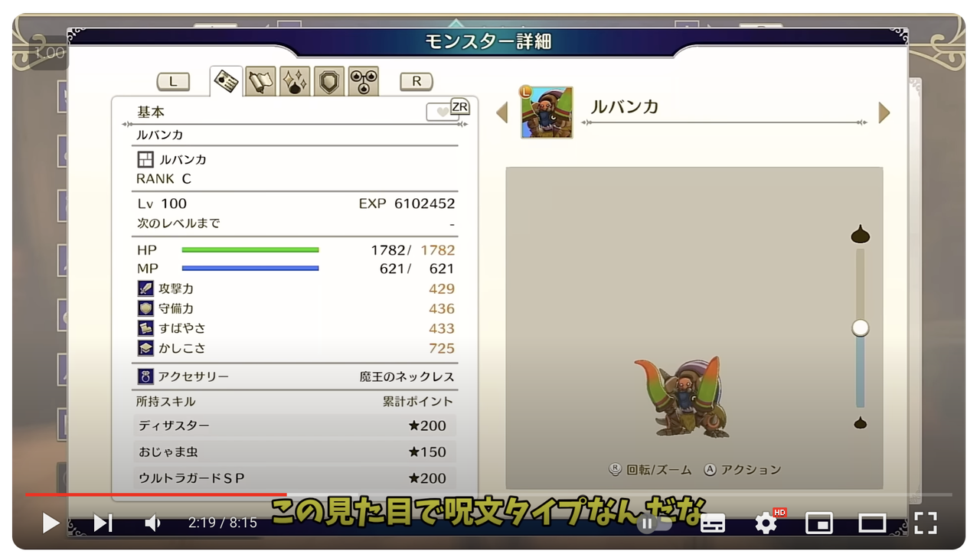Click the かしこさ value 725
Image resolution: width=980 pixels, height=554 pixels.
(x=442, y=348)
